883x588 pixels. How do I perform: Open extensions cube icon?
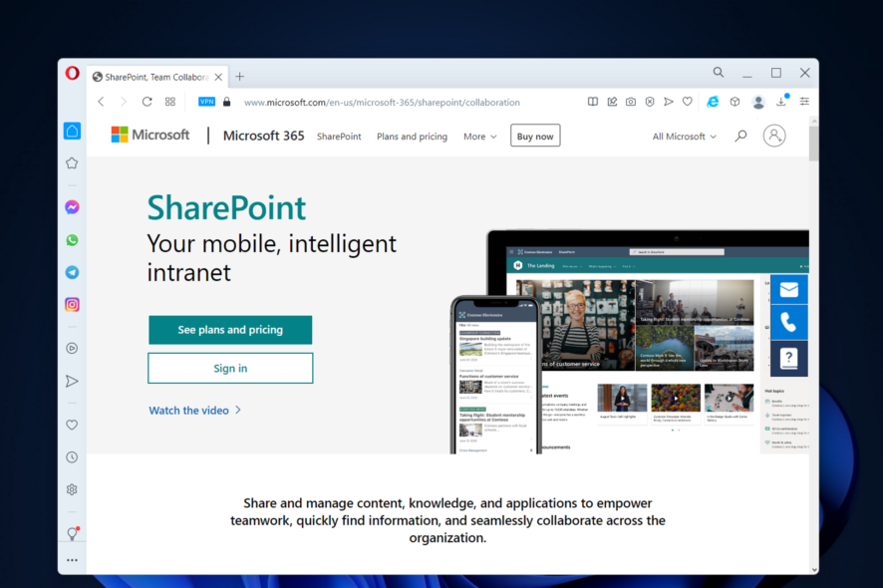735,102
